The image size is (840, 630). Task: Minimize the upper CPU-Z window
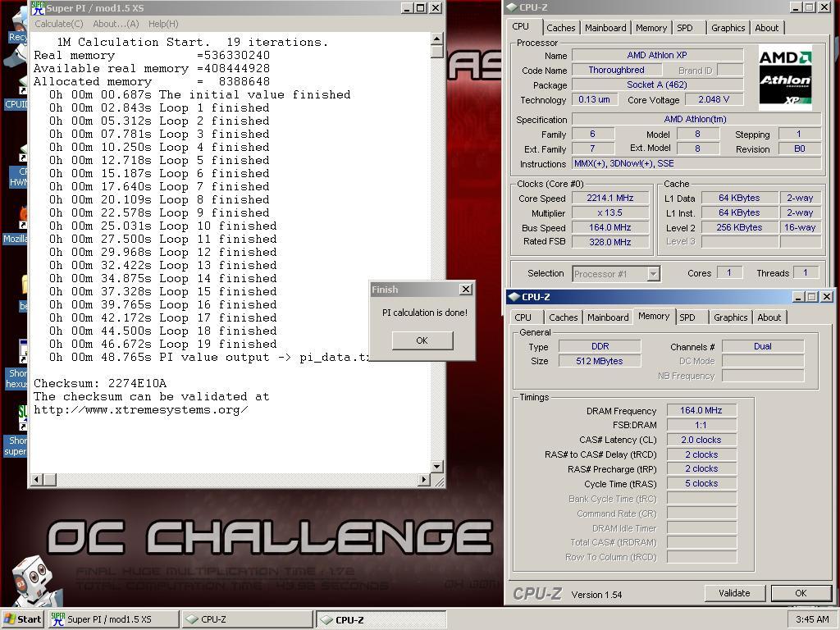(797, 7)
